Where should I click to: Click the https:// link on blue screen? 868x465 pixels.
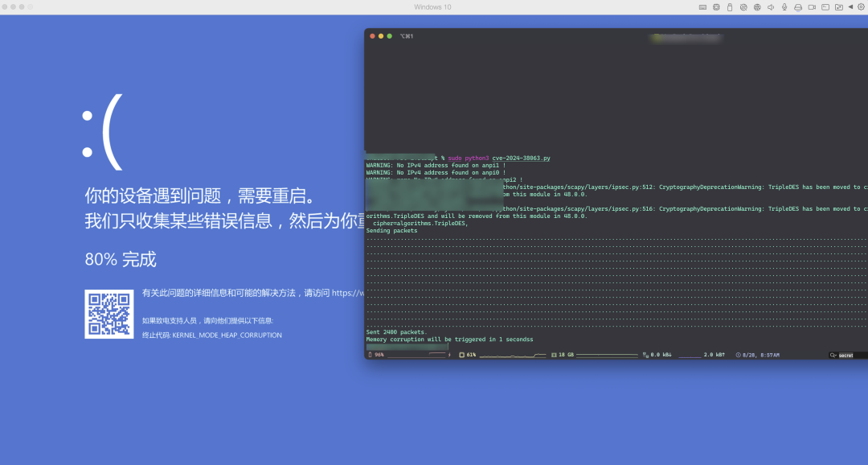click(348, 293)
